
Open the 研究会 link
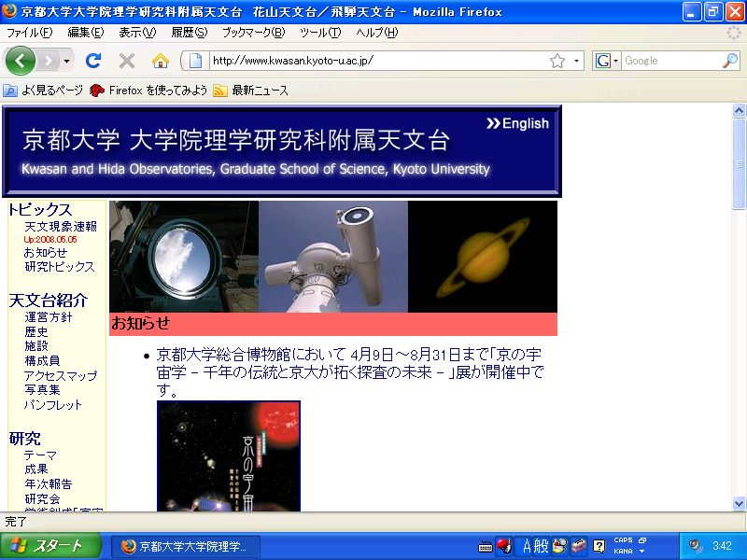coord(42,498)
